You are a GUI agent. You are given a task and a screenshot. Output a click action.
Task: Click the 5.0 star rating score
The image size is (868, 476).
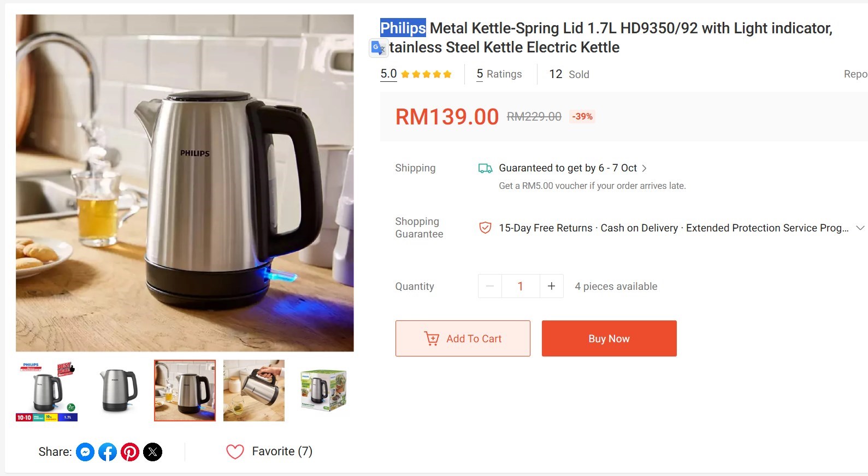(x=388, y=74)
